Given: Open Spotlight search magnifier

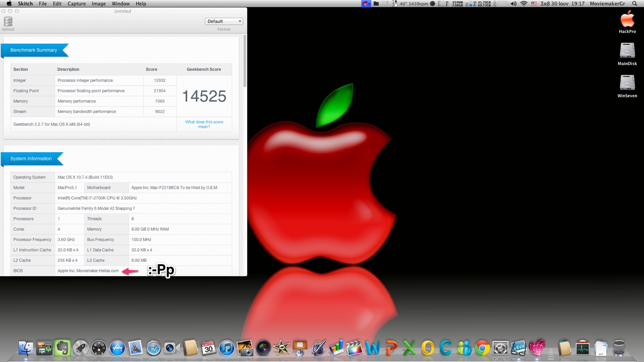Looking at the screenshot, I should point(635,3).
